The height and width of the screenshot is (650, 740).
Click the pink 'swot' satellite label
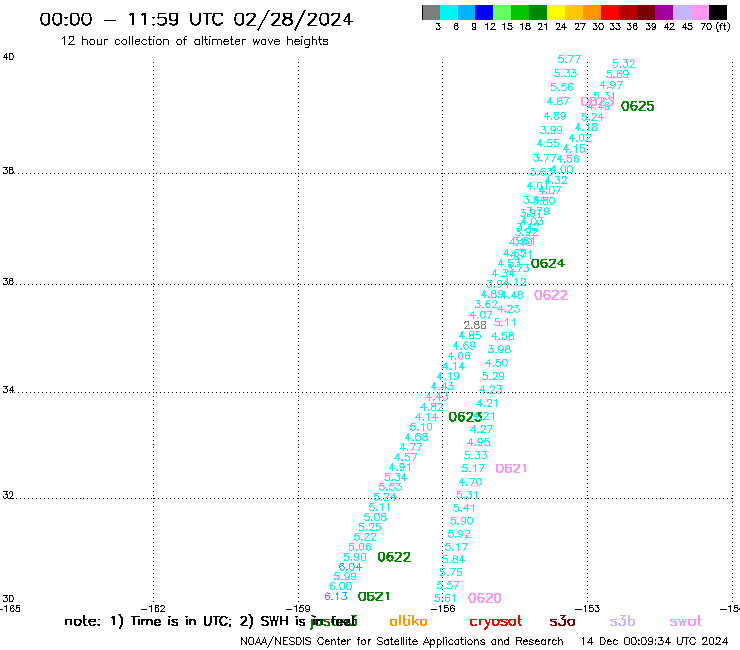tap(686, 622)
